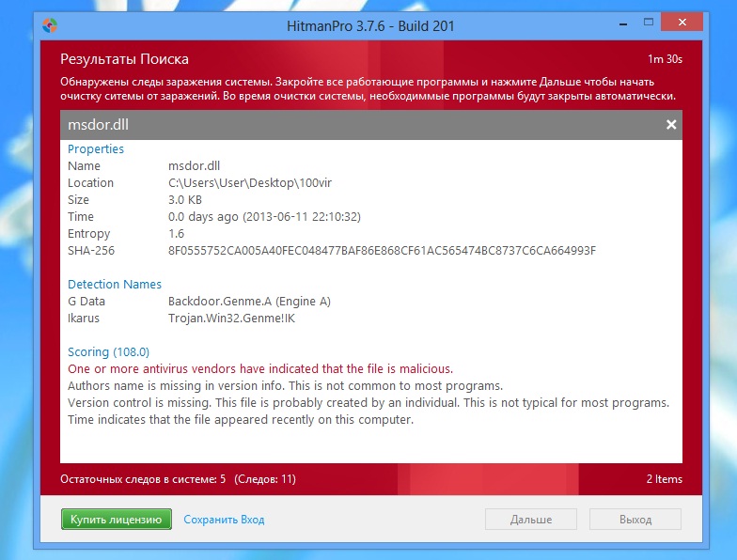737x560 pixels.
Task: Click the SHA-256 property label
Action: point(91,250)
